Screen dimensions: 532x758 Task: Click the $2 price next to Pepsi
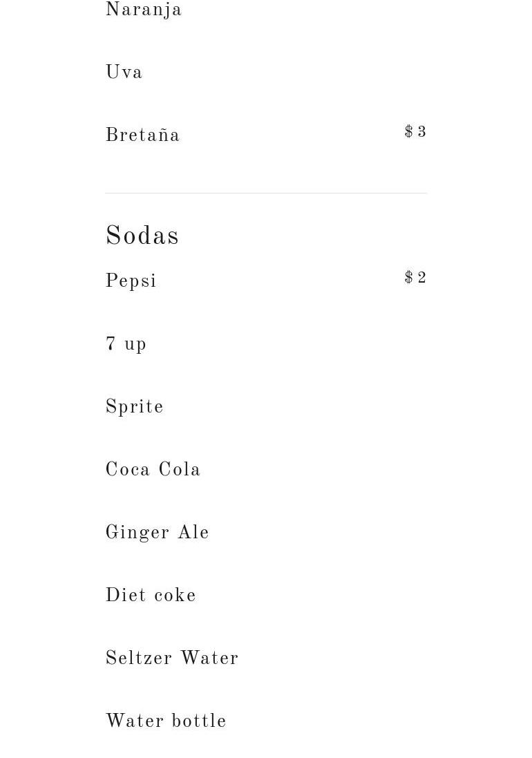(415, 278)
